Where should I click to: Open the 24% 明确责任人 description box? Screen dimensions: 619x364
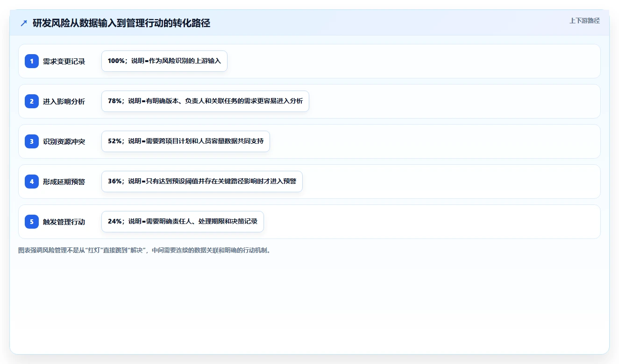(183, 222)
